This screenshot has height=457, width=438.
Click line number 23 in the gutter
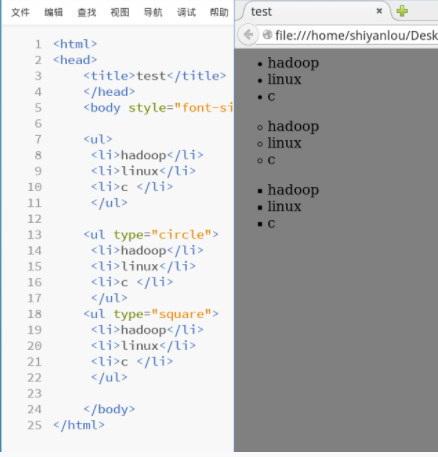(x=34, y=394)
